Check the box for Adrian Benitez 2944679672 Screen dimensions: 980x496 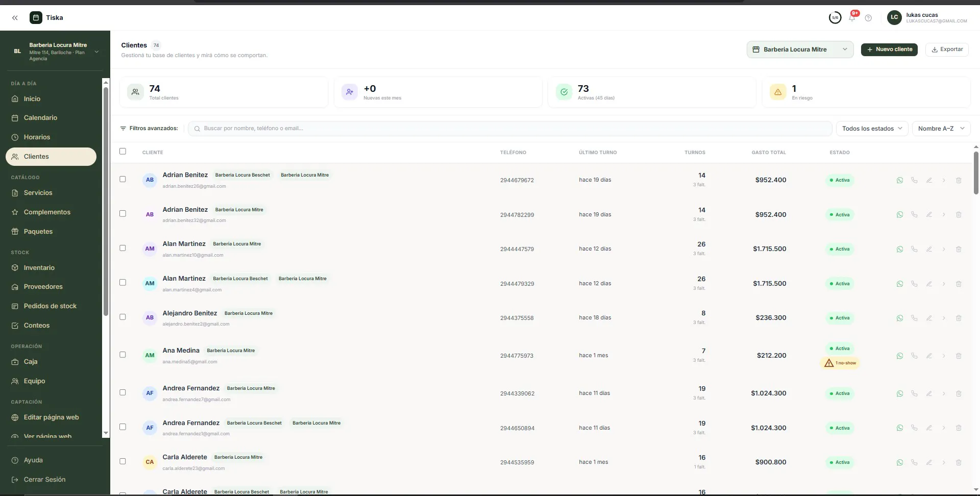(122, 179)
